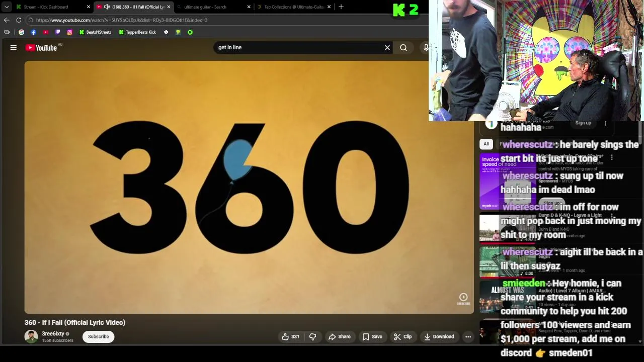Click the subscribe watermark on the video
The width and height of the screenshot is (644, 362).
click(463, 299)
